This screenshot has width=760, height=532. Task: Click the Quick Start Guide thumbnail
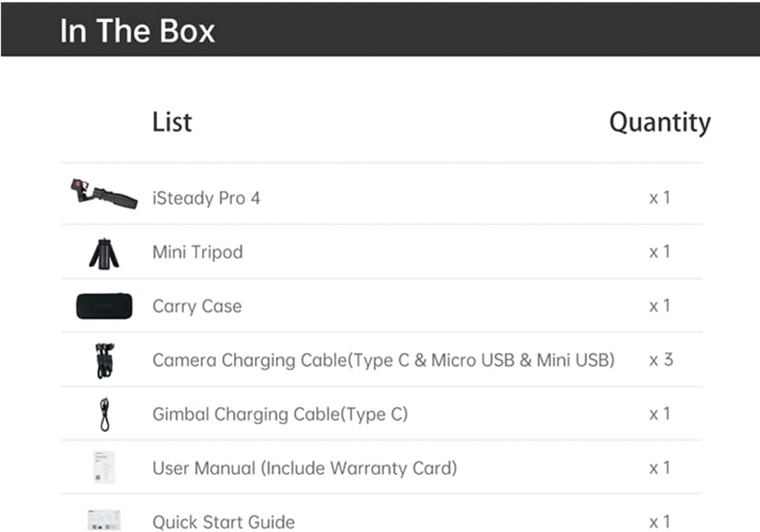[104, 520]
